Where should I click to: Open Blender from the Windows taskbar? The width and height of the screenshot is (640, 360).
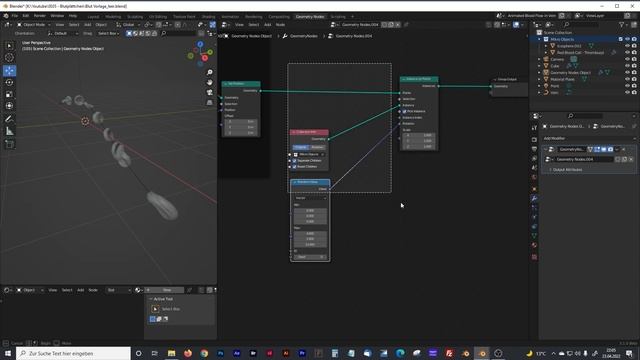click(x=482, y=353)
